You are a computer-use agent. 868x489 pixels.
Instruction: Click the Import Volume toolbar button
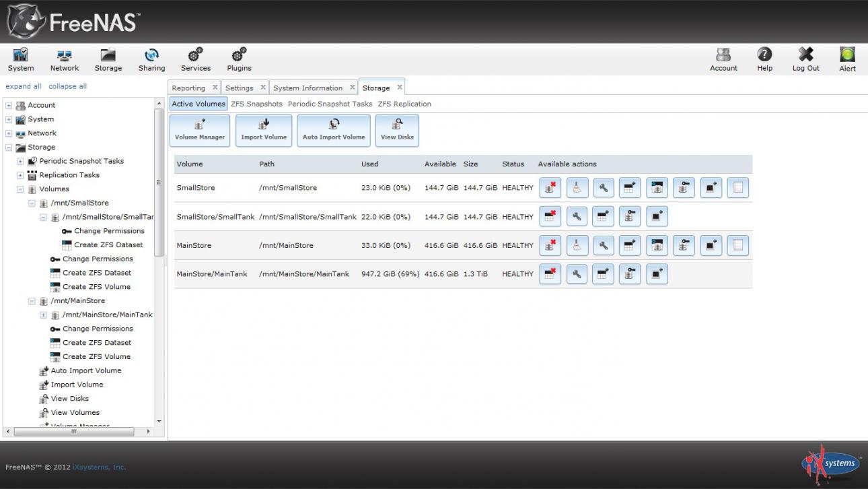[264, 130]
